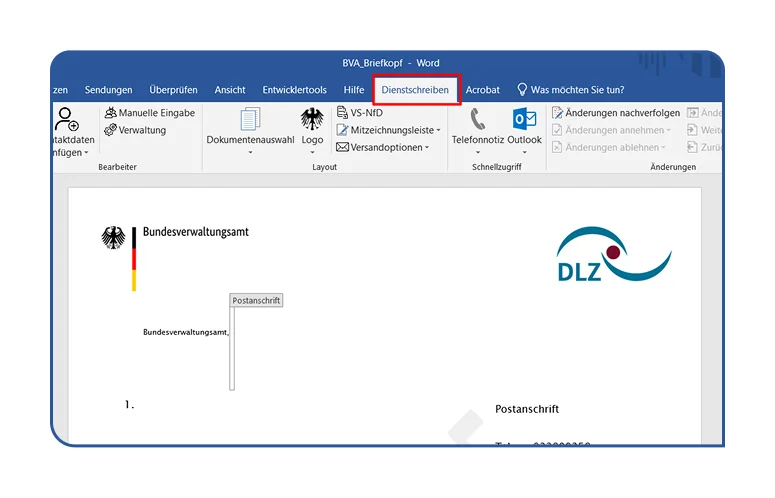Click the Änderungen nachverfolgen icon
The width and height of the screenshot is (775, 498).
(558, 113)
